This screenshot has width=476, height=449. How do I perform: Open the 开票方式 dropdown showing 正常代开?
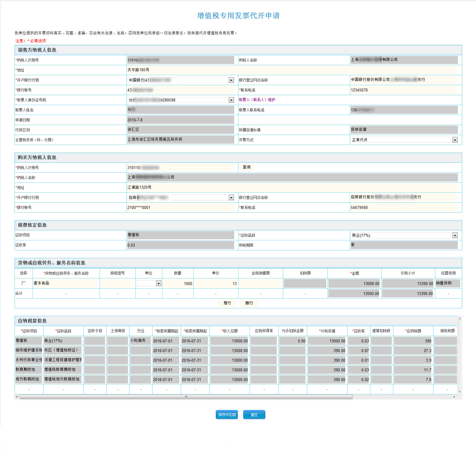pyautogui.click(x=455, y=140)
